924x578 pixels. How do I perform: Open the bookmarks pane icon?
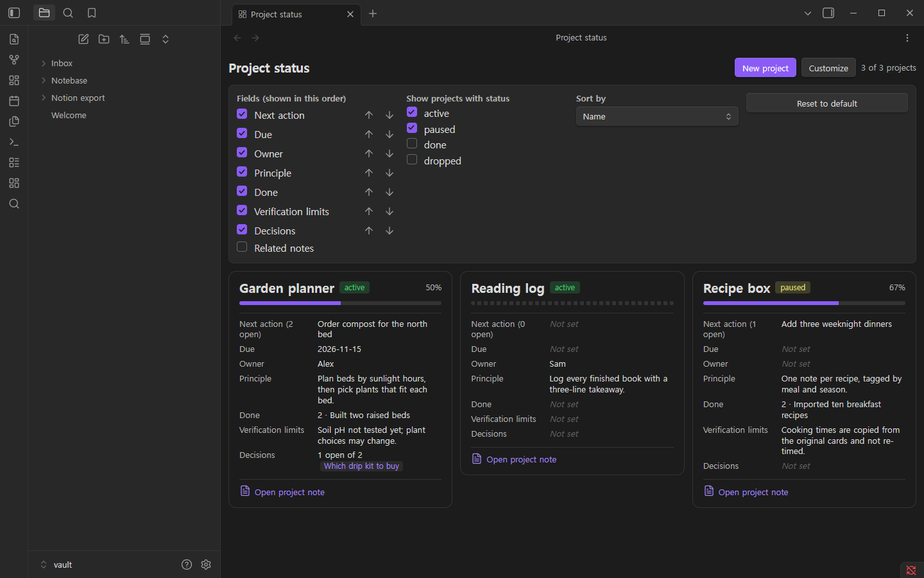point(92,13)
